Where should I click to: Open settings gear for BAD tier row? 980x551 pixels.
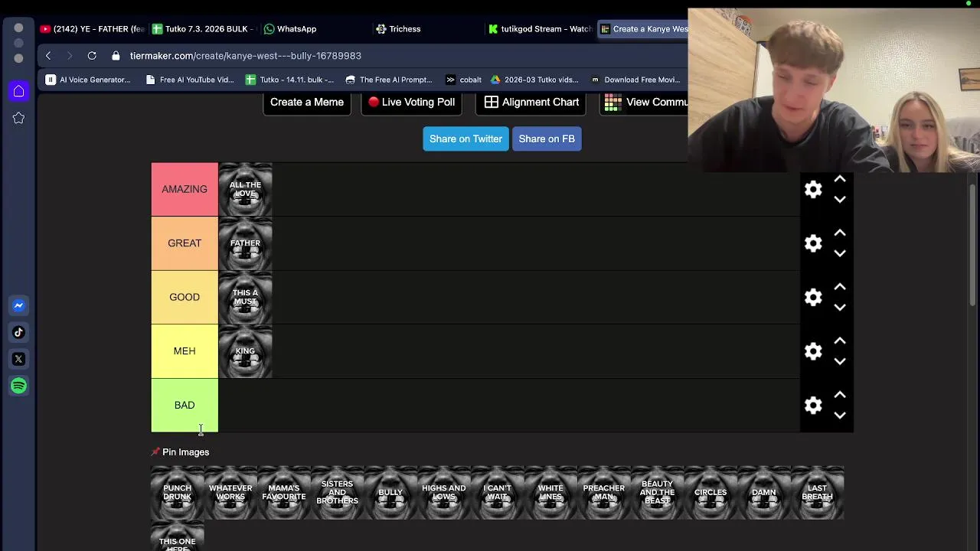click(x=813, y=406)
